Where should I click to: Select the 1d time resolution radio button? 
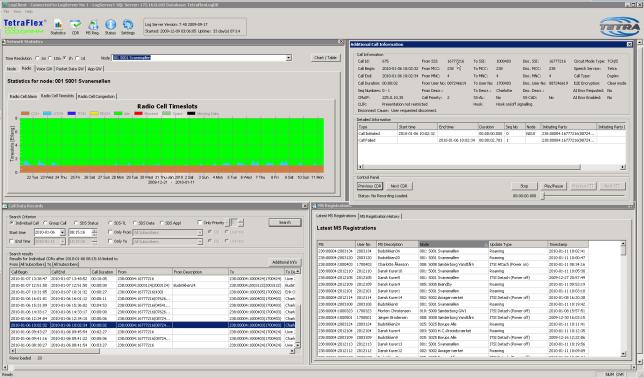(x=78, y=58)
